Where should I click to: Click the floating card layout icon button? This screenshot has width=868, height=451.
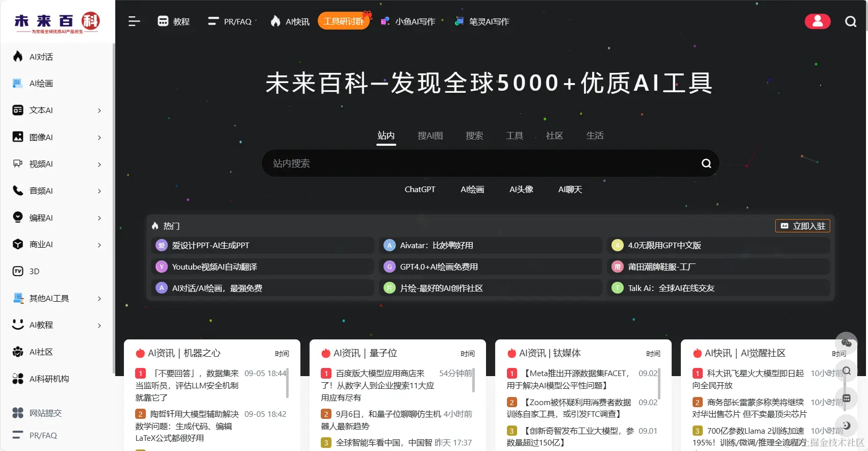(847, 398)
